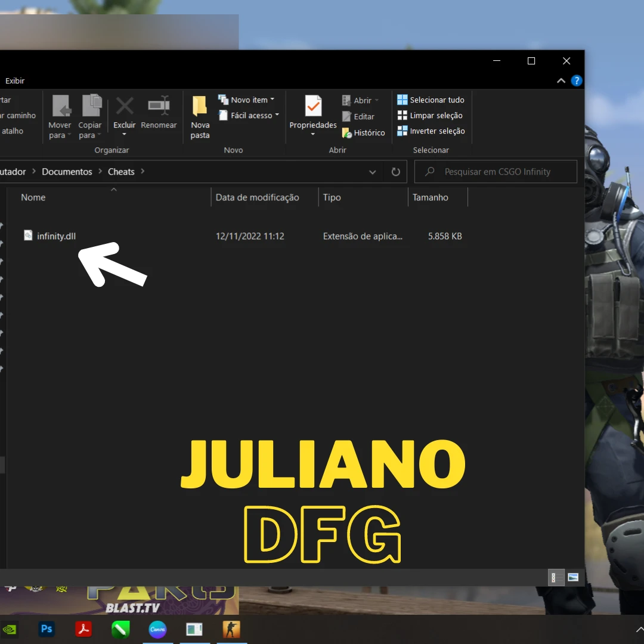Click the Limpar seleção grid icon
The height and width of the screenshot is (644, 644).
point(402,116)
